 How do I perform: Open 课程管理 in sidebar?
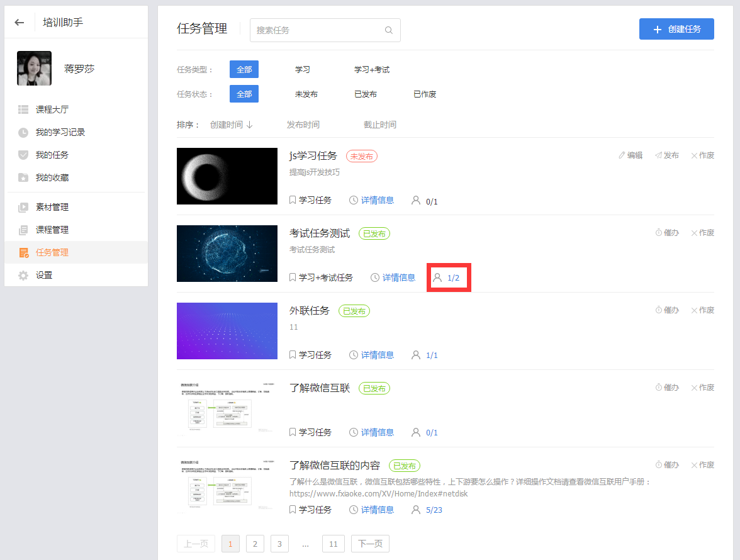(52, 230)
